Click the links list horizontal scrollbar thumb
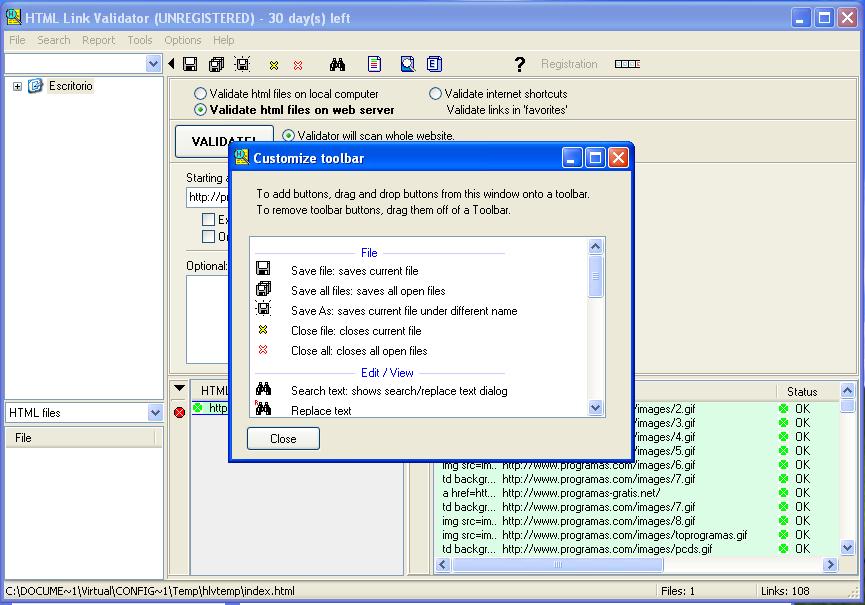Image resolution: width=865 pixels, height=605 pixels. (x=557, y=565)
